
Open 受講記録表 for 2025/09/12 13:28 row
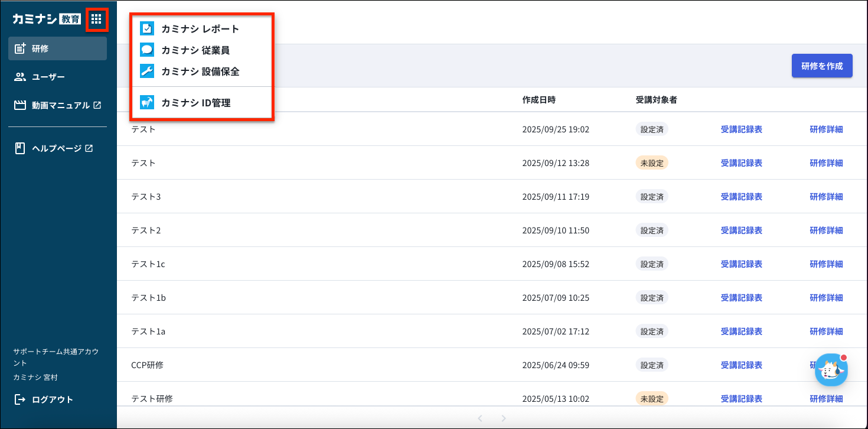741,162
